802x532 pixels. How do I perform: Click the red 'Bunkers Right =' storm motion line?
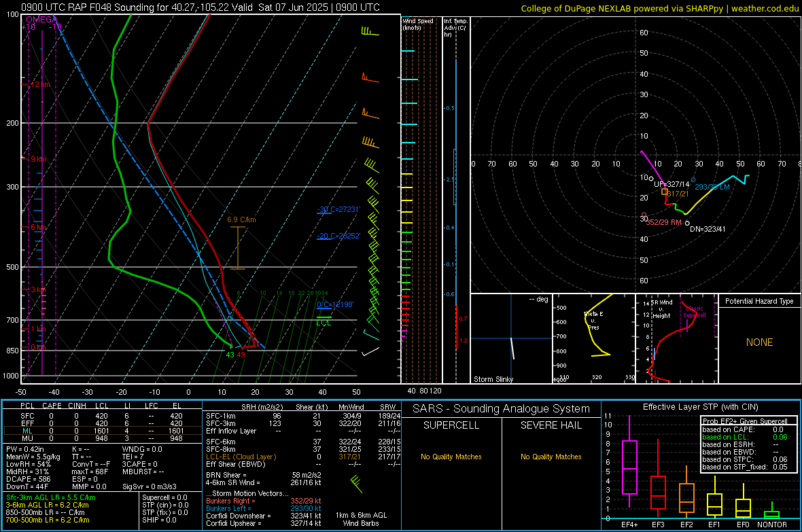coord(264,501)
